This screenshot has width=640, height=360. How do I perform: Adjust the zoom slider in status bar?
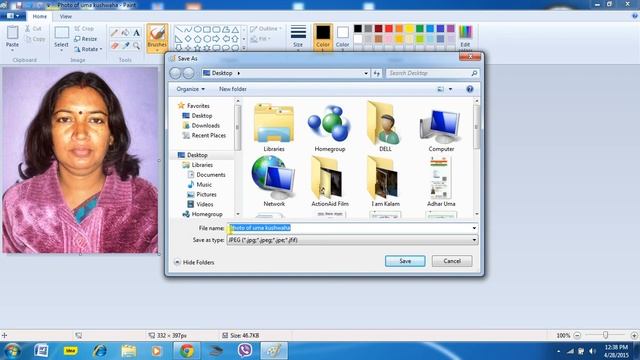pyautogui.click(x=605, y=335)
